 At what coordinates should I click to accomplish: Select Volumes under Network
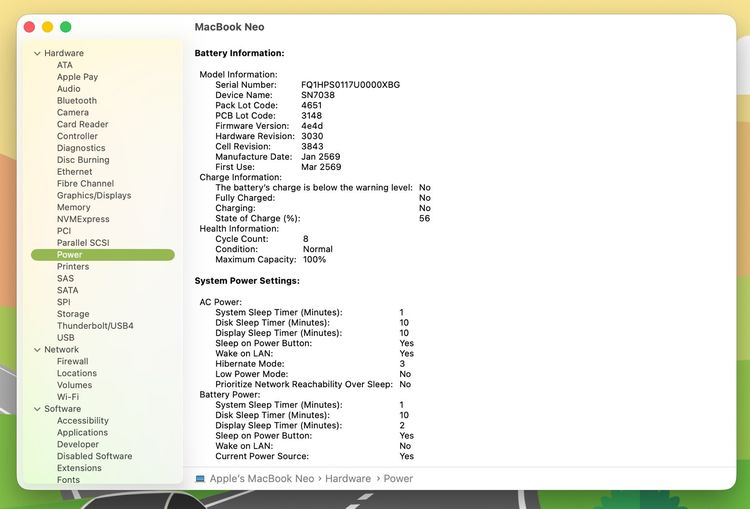74,385
